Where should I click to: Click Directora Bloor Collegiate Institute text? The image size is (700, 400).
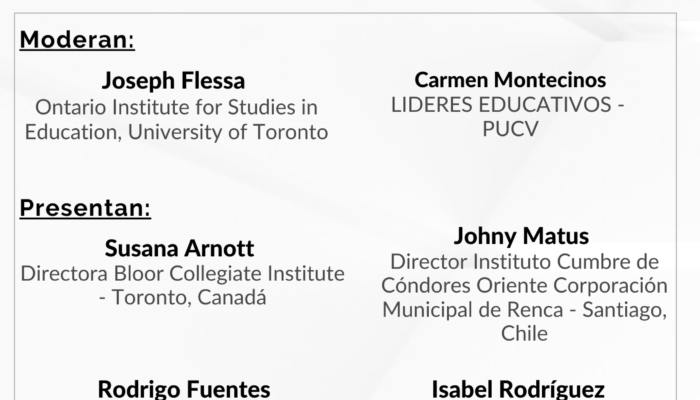click(x=183, y=274)
